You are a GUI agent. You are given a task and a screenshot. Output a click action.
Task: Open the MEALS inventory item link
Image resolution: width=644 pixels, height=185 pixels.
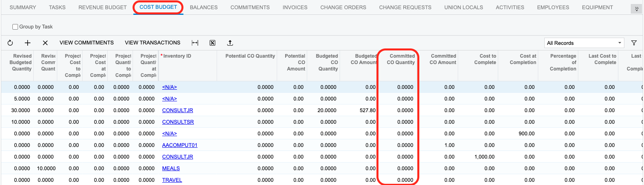click(171, 169)
